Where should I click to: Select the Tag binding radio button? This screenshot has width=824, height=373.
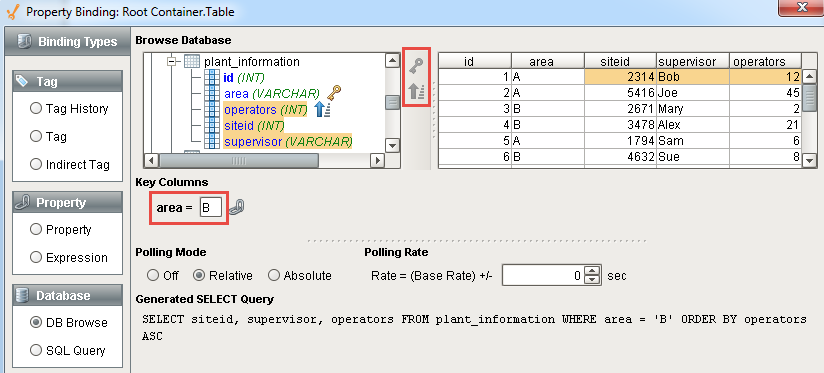pyautogui.click(x=36, y=137)
